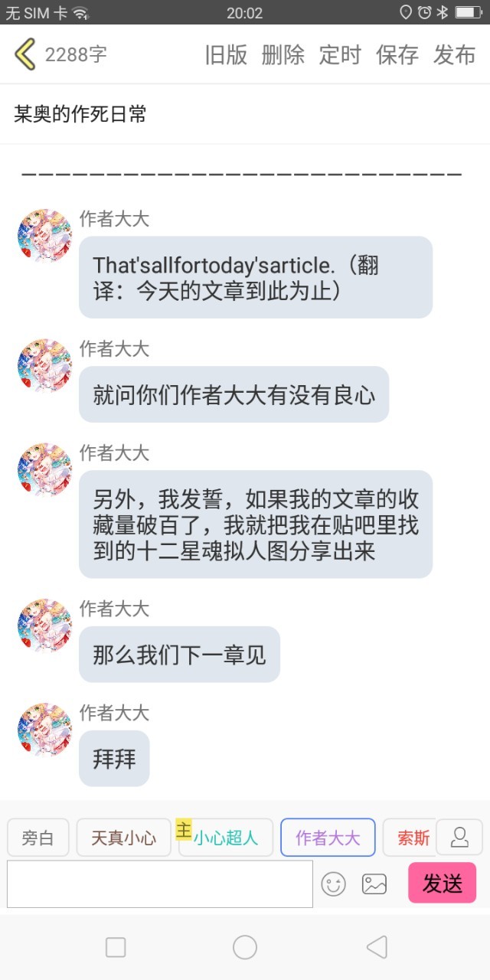Tap pink 发送 send button
This screenshot has height=980, width=490.
pyautogui.click(x=443, y=883)
